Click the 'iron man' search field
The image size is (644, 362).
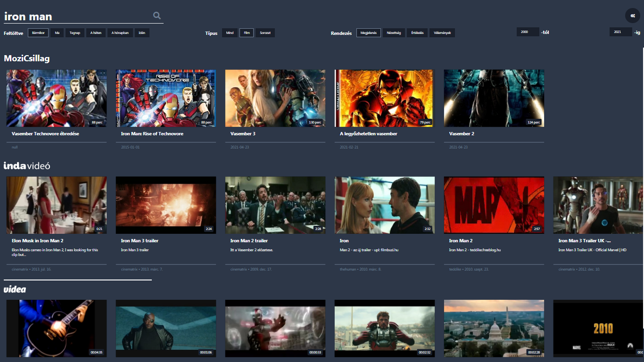[78, 16]
